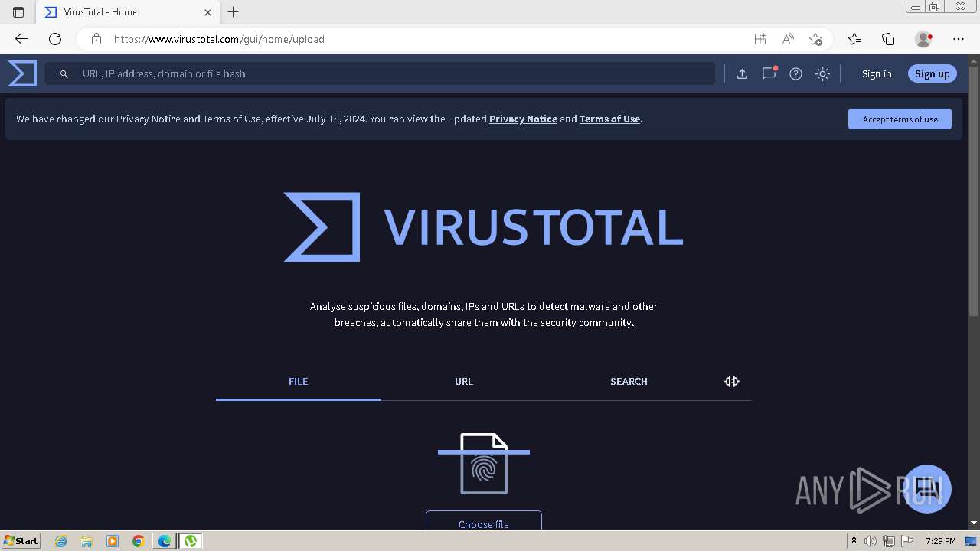Open the Collections icon
Viewport: 980px width, 551px height.
[888, 39]
